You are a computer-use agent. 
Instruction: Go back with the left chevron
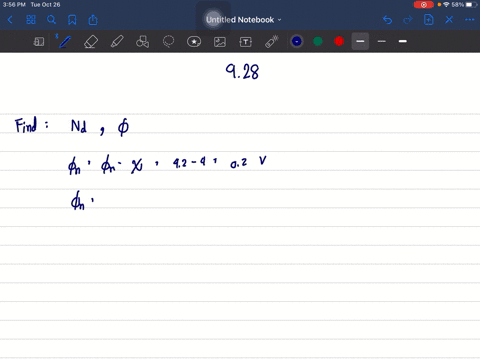10,20
